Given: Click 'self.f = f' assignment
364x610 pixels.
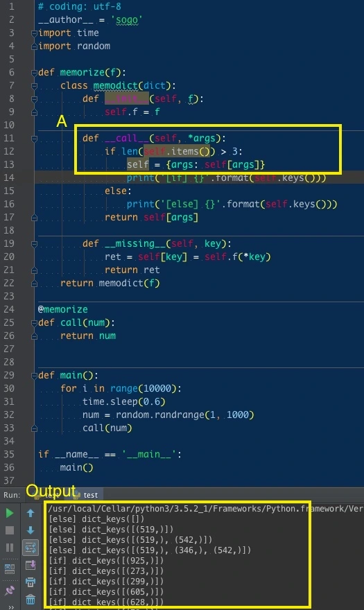Looking at the screenshot, I should pos(132,112).
